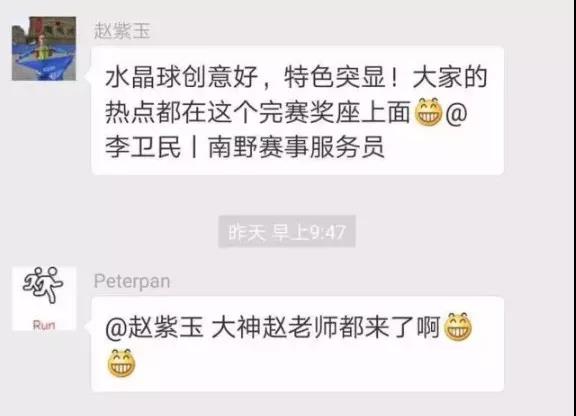
Task: Click the text 特色突显 in first message
Action: coord(335,78)
